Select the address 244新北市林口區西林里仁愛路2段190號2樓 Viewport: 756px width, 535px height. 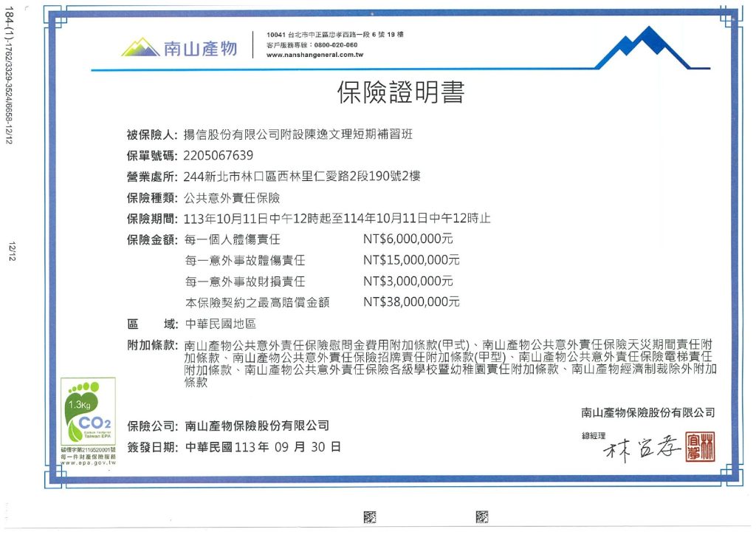coord(302,176)
